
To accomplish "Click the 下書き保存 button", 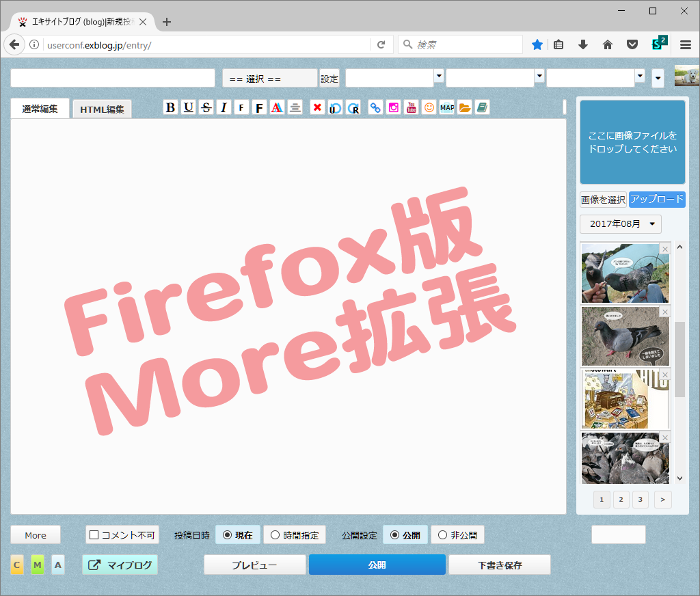I will pos(500,565).
